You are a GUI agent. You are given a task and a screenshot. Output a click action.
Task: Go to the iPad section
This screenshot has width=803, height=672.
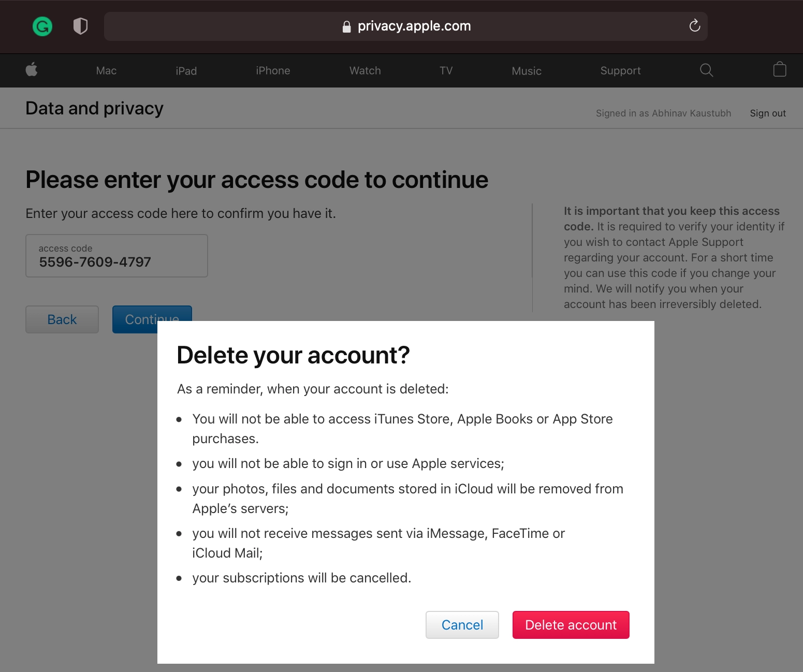coord(186,71)
